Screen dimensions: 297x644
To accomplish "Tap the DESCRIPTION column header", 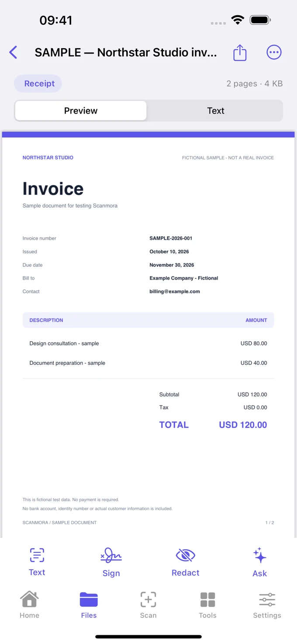I will click(x=46, y=320).
